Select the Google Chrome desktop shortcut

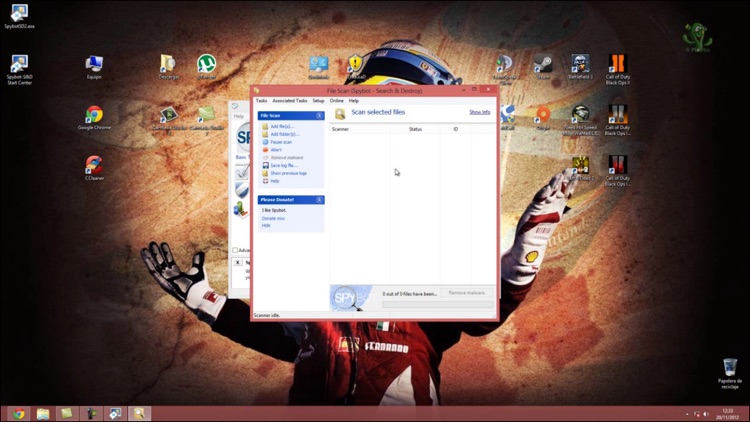click(x=94, y=117)
